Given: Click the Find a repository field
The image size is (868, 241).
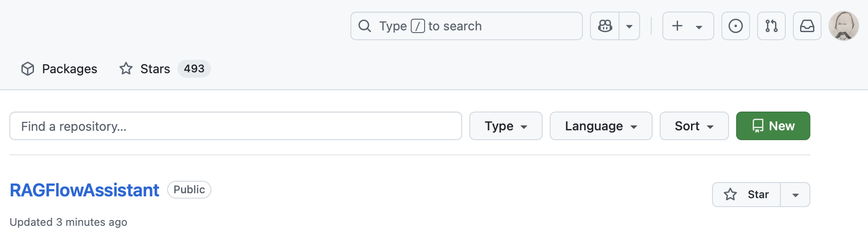Looking at the screenshot, I should coord(236,126).
